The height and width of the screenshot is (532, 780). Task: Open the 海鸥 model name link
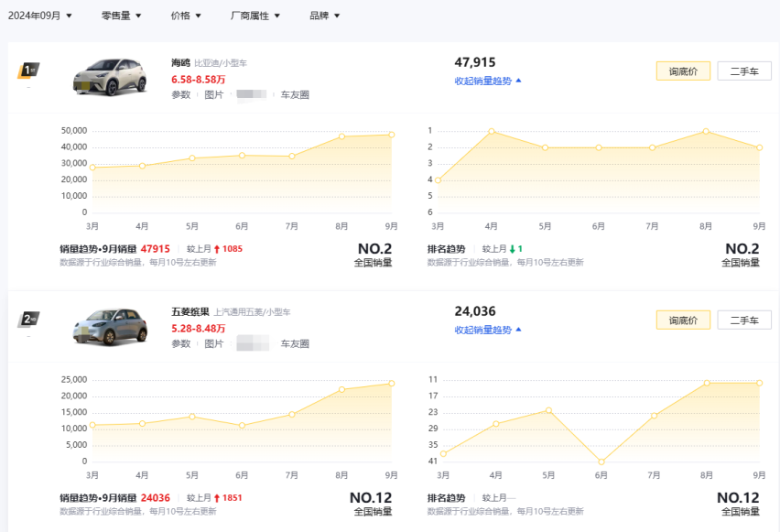point(180,62)
